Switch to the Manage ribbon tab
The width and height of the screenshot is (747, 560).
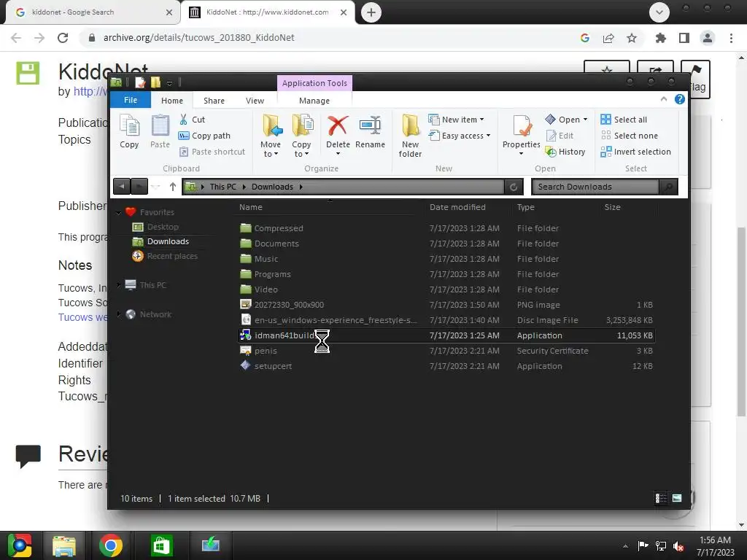314,101
